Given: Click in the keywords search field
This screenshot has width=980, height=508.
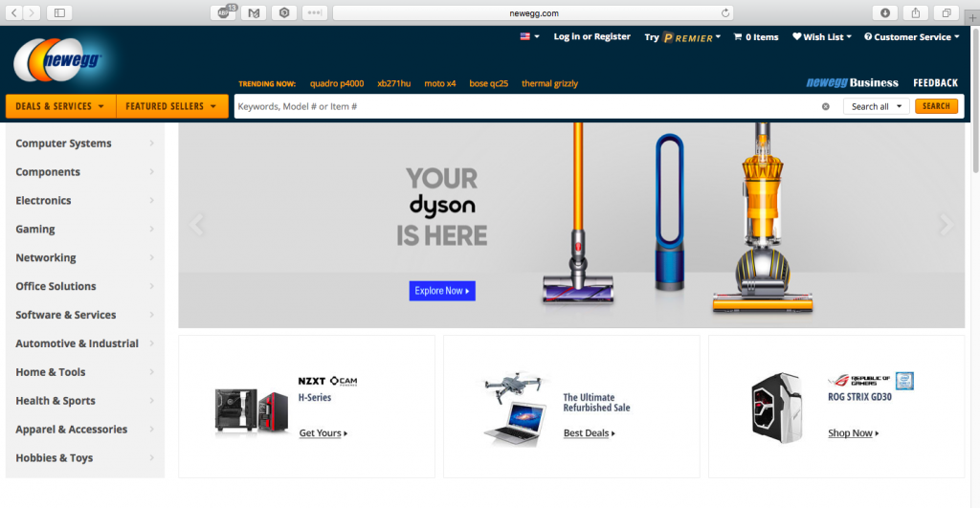Looking at the screenshot, I should (525, 107).
